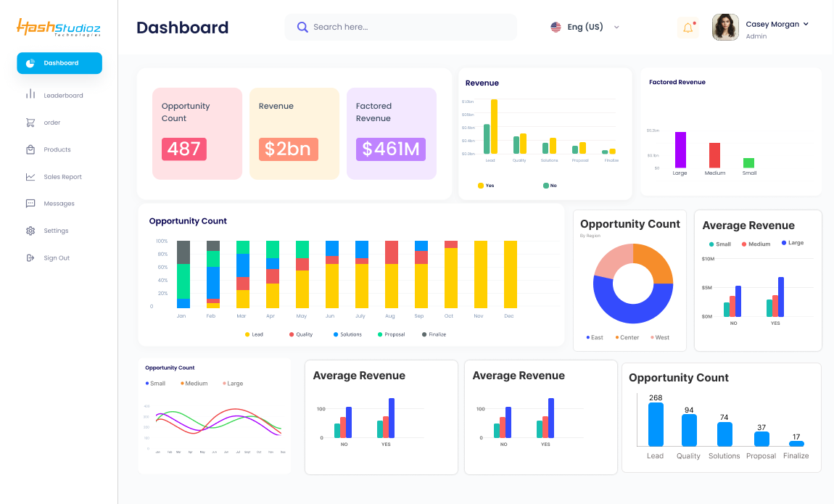Screen dimensions: 834x504
Task: Click the Sales Report chart icon
Action: [x=32, y=176]
